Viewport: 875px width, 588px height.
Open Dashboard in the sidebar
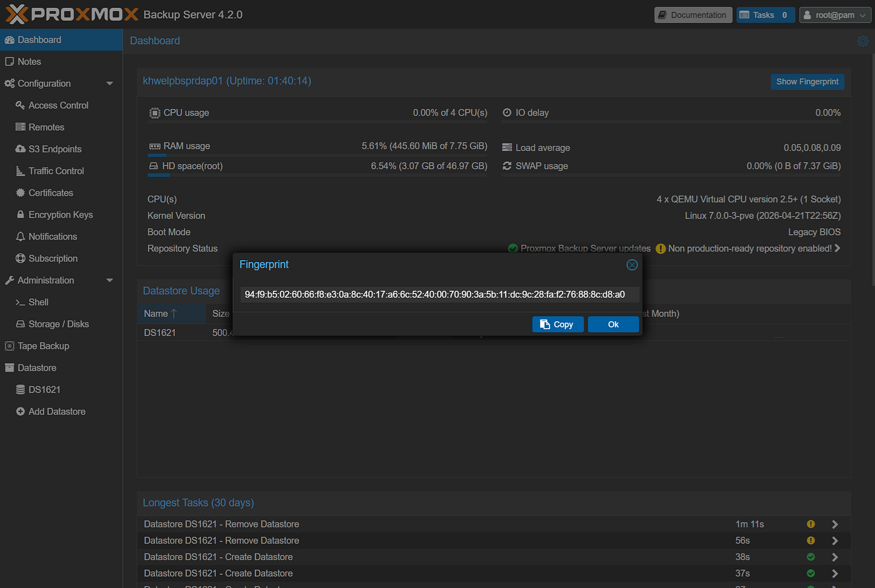coord(61,40)
